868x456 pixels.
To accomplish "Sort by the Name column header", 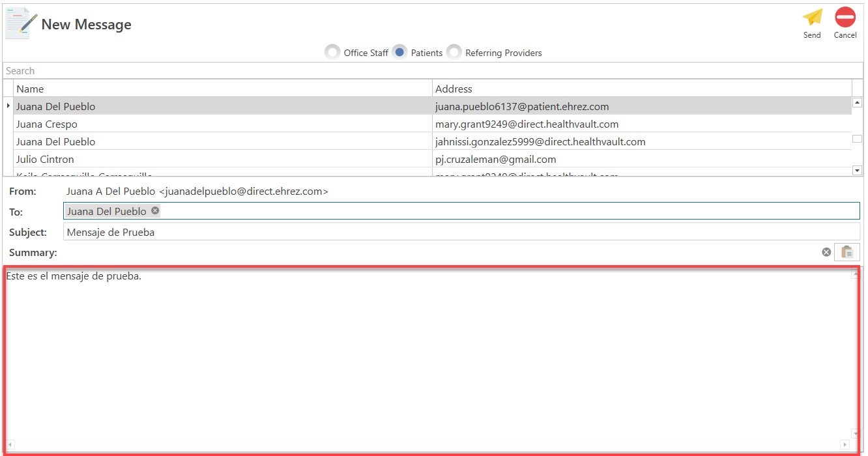I will coord(223,89).
